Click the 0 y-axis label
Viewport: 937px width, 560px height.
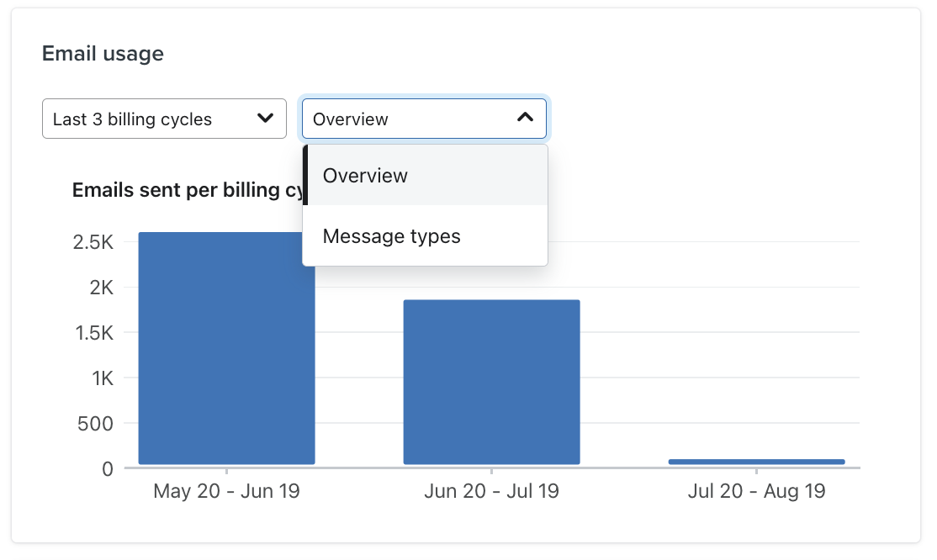click(108, 469)
